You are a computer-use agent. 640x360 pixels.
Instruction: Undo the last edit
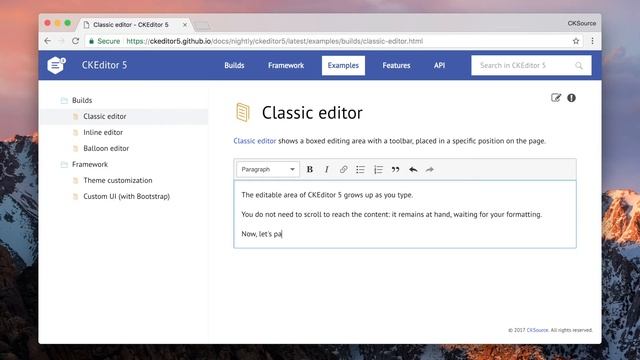point(413,169)
